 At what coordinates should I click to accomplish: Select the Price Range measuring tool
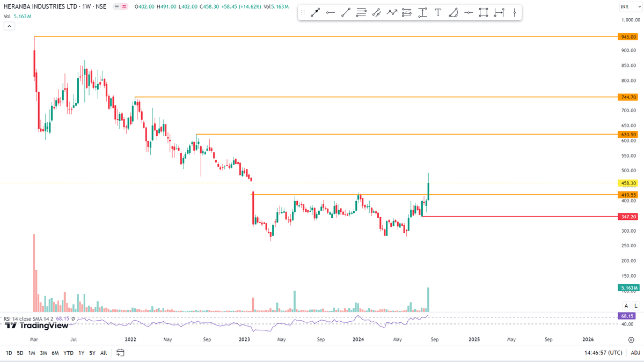422,12
